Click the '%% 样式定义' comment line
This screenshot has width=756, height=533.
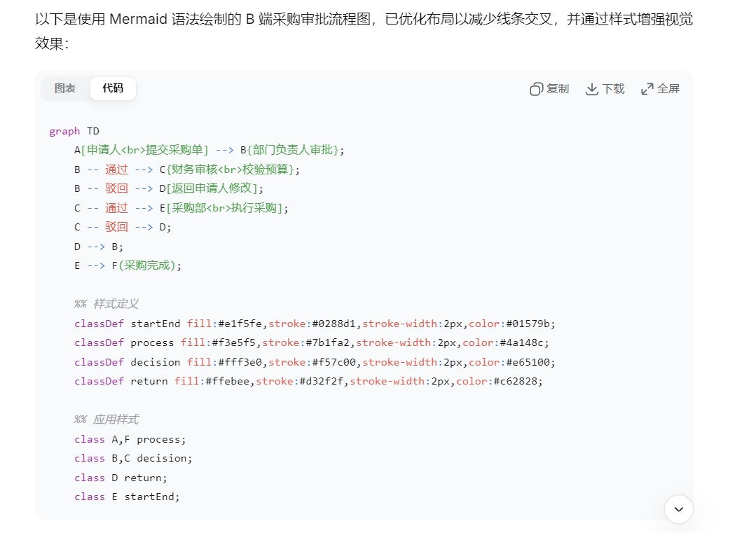click(x=106, y=304)
